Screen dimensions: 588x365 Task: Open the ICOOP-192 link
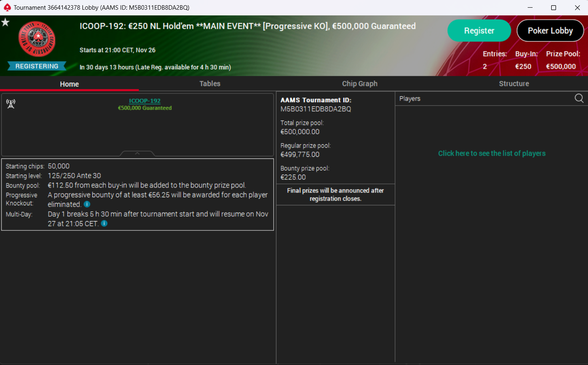145,101
